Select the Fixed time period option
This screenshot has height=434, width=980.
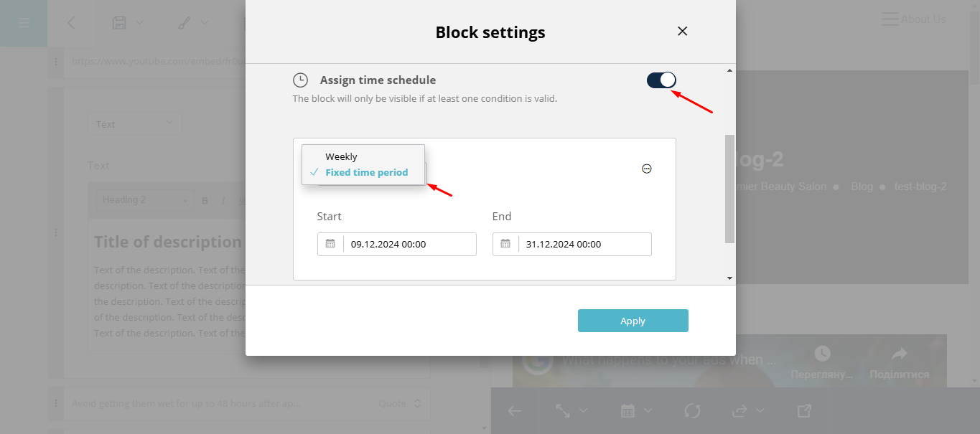pyautogui.click(x=366, y=172)
